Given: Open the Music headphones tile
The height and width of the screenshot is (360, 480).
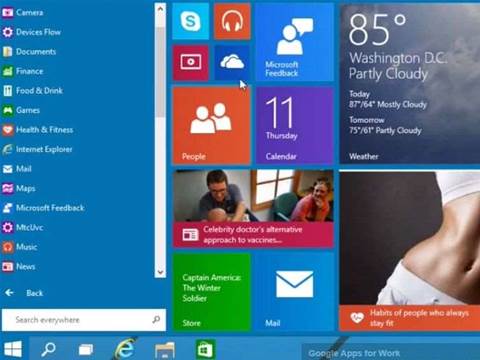Looking at the screenshot, I should [232, 22].
